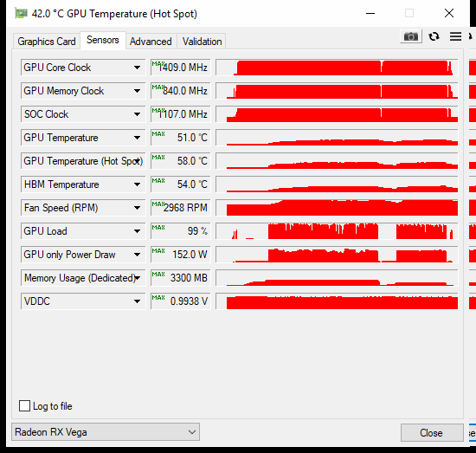Switch to the Graphics Card tab
The height and width of the screenshot is (453, 476).
pyautogui.click(x=47, y=42)
